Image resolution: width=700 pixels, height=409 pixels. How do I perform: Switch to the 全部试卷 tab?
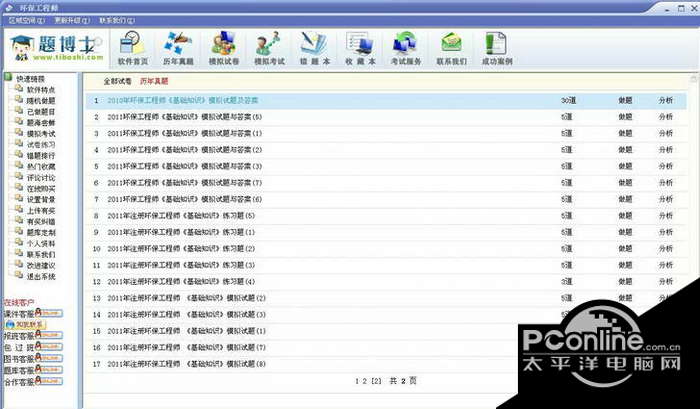[x=117, y=81]
